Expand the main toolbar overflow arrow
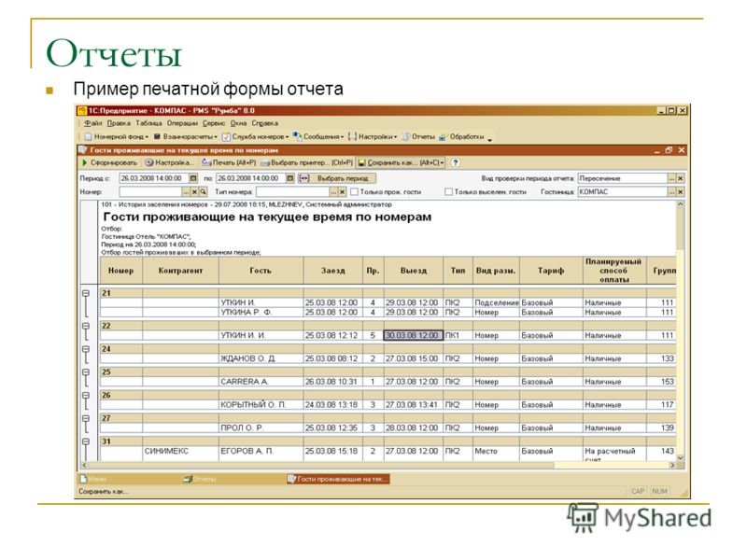 (x=489, y=139)
